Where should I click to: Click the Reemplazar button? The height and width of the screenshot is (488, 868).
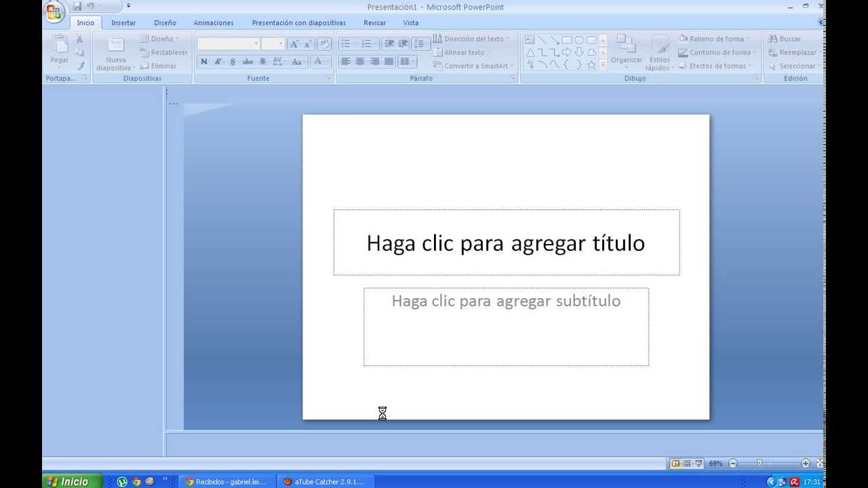pyautogui.click(x=792, y=52)
